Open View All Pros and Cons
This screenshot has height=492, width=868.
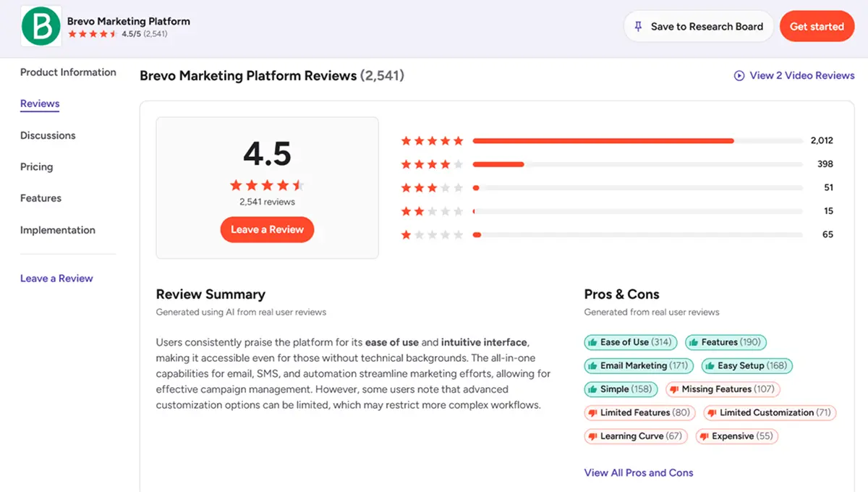[639, 472]
